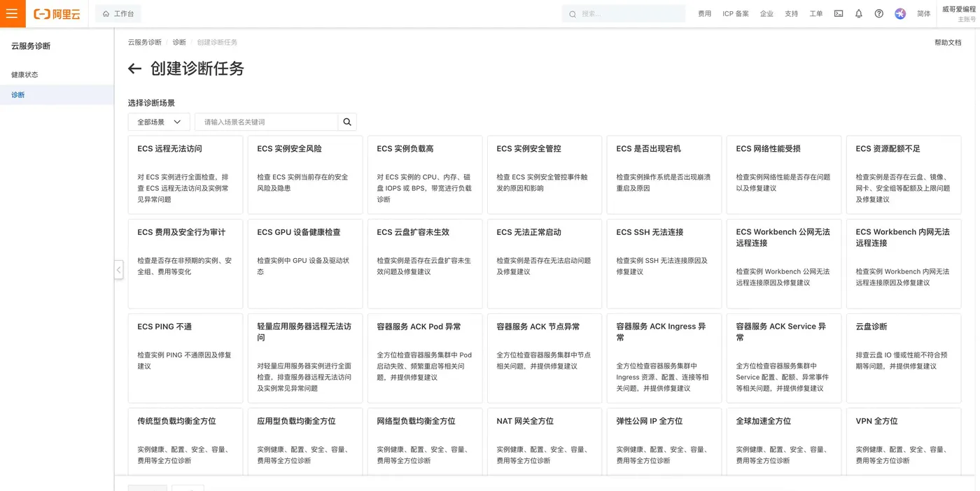Select 传统型负载均衡全方位 card
980x491 pixels.
(185, 441)
